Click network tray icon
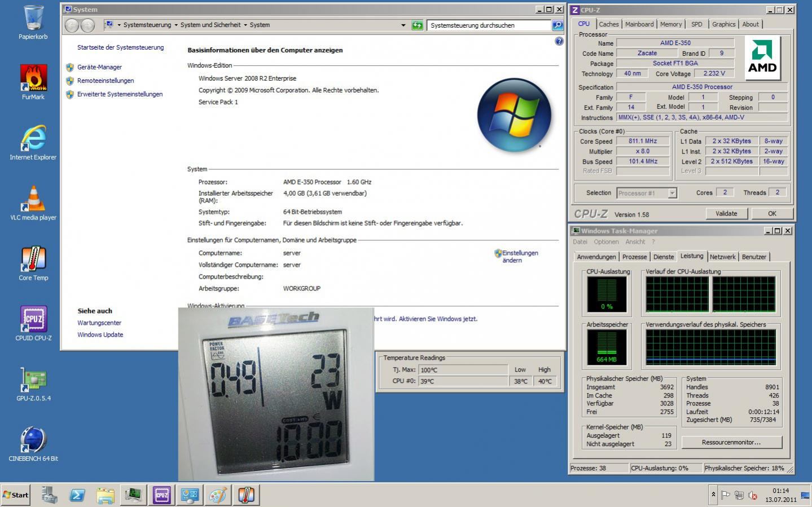This screenshot has height=507, width=812. 739,495
